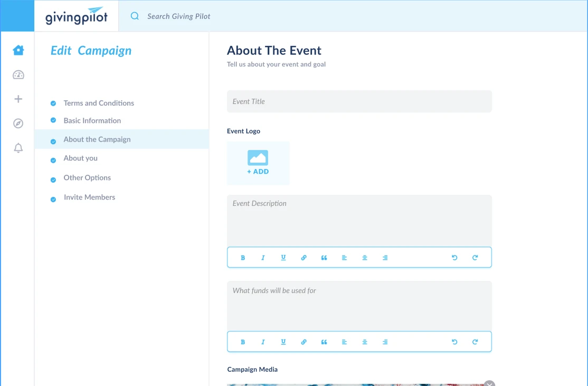Viewport: 588px width, 386px height.
Task: Click the Event Title input field
Action: tap(359, 101)
